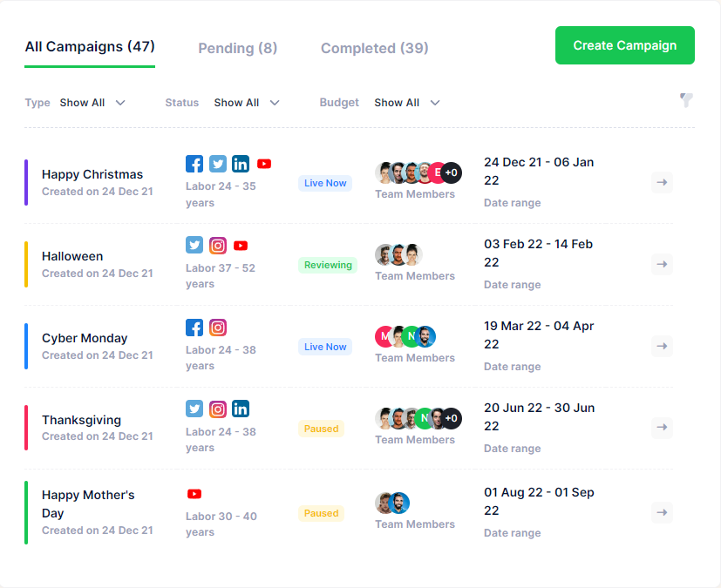The width and height of the screenshot is (721, 588).
Task: Click Instagram icon in Halloween row
Action: [x=218, y=246]
